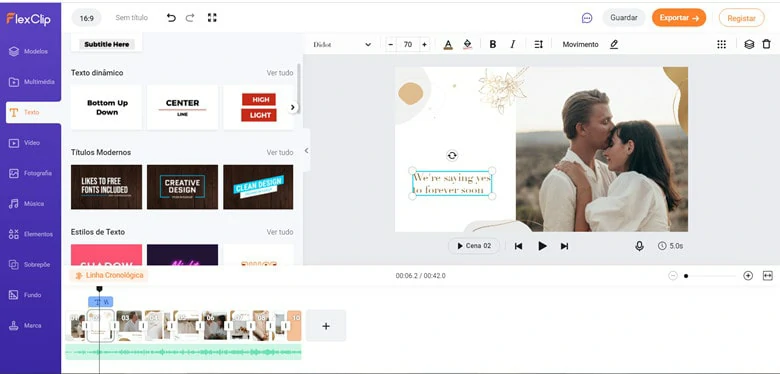Click the text style pen icon
The width and height of the screenshot is (780, 374).
tap(614, 44)
